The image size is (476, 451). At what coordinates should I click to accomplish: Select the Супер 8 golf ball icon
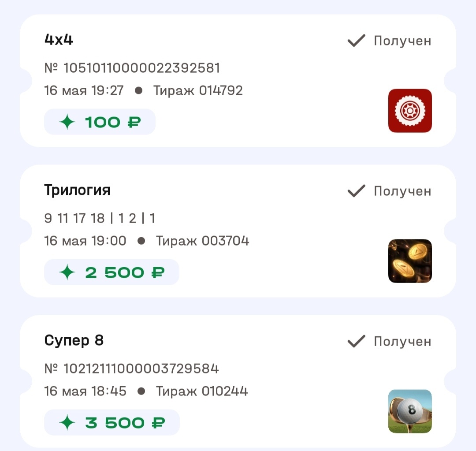point(409,411)
